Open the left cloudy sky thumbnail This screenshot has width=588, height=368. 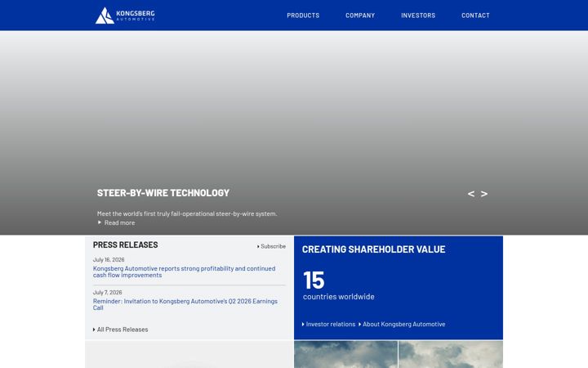coord(345,354)
